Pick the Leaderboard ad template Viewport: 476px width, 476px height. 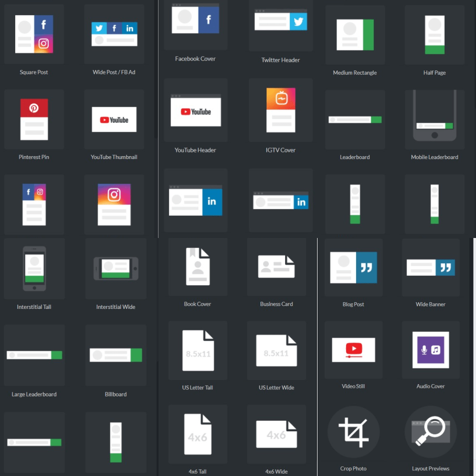(x=355, y=119)
